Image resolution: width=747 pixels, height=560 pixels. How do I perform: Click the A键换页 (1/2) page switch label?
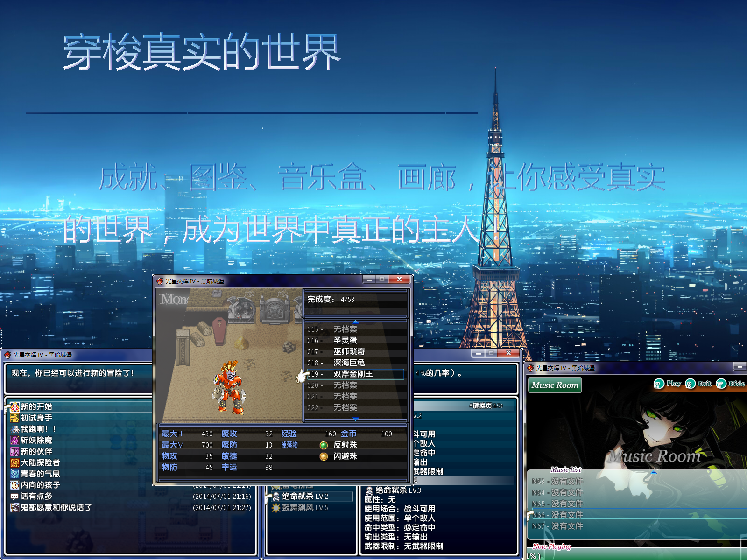click(486, 406)
